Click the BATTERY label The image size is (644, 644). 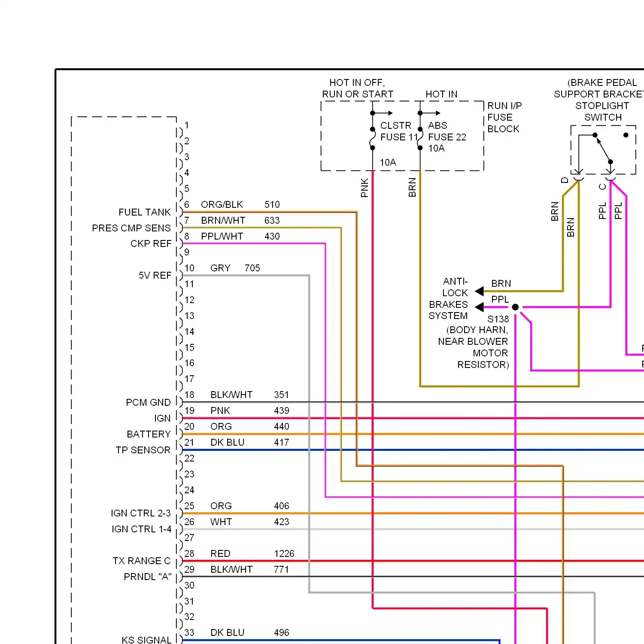pos(149,434)
